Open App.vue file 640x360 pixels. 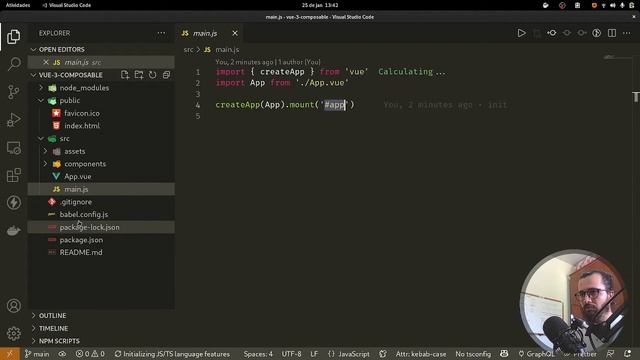[x=101, y=176]
